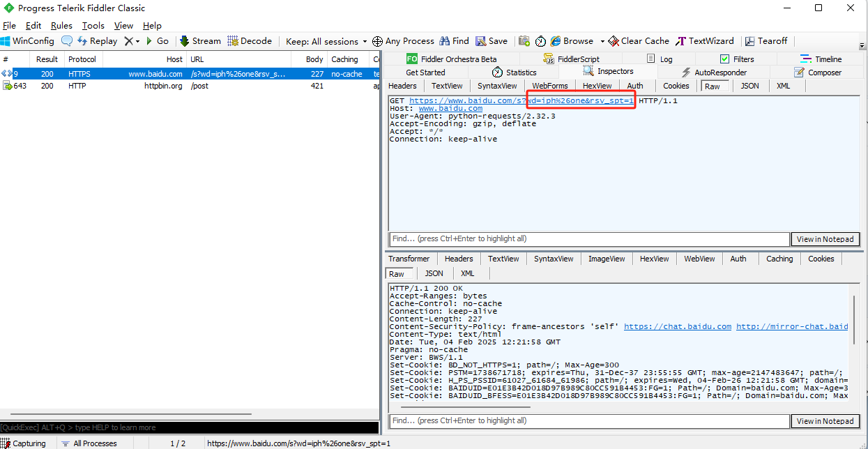This screenshot has width=868, height=449.
Task: Open the FiddlerScript tab
Action: tap(572, 59)
